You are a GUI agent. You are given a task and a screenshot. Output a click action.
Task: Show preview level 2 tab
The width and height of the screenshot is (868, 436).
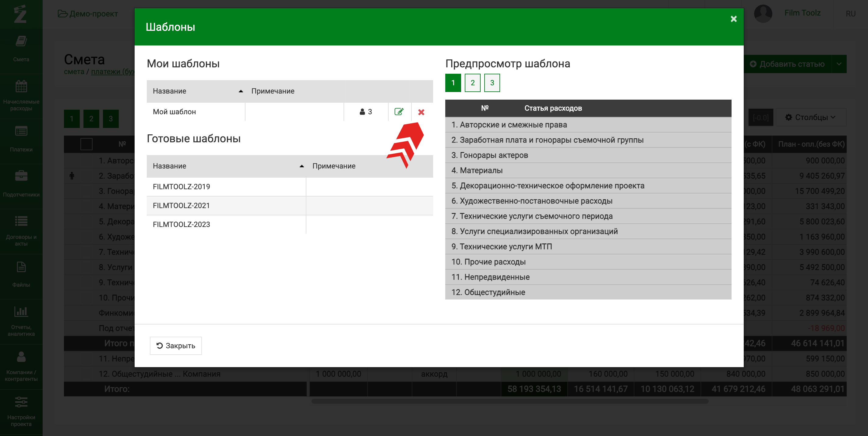[472, 83]
